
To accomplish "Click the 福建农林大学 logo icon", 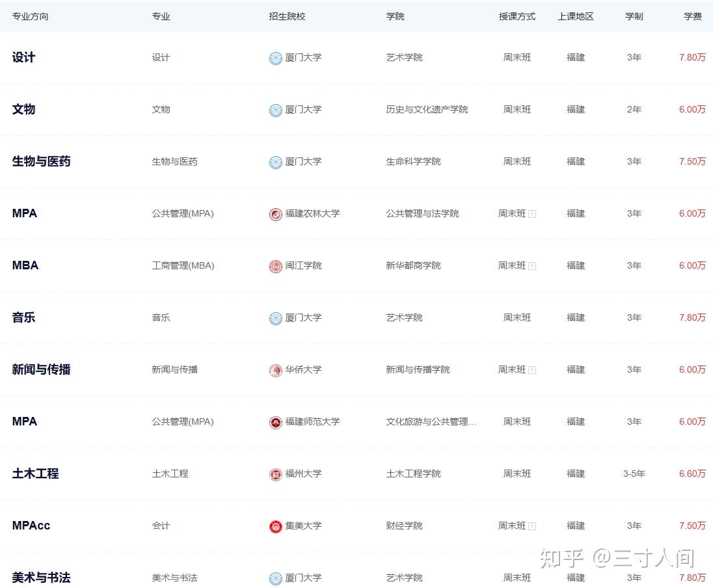I will pos(276,214).
